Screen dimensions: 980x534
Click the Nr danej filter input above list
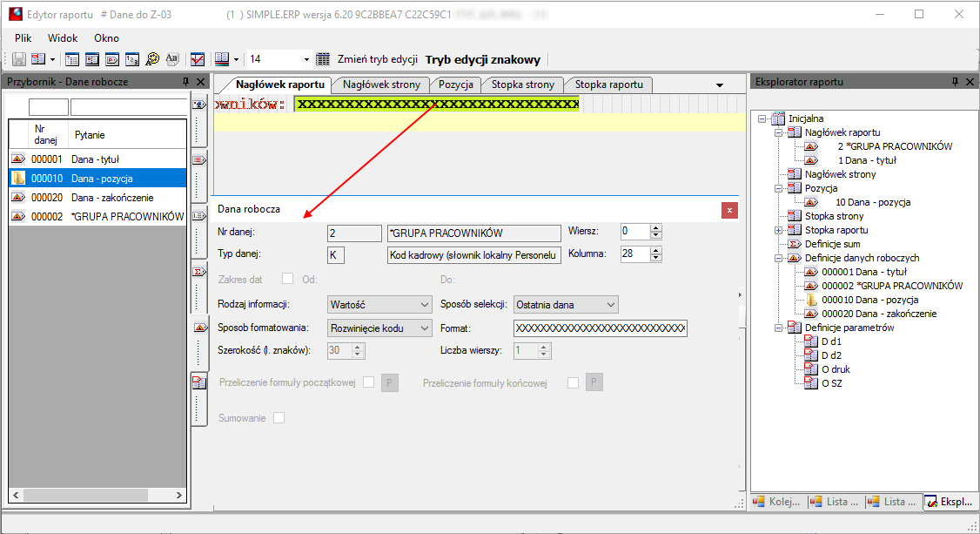click(49, 107)
